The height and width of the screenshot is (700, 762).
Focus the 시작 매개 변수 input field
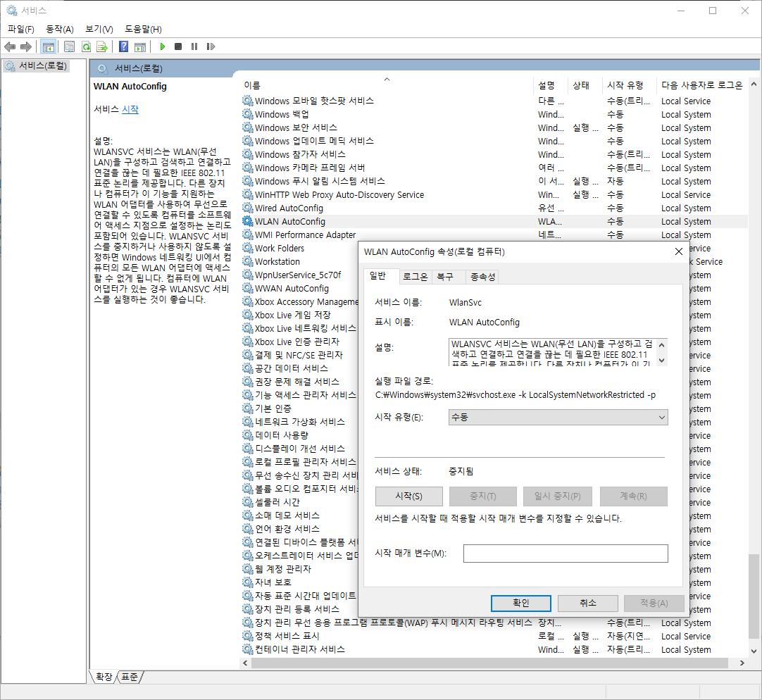566,554
